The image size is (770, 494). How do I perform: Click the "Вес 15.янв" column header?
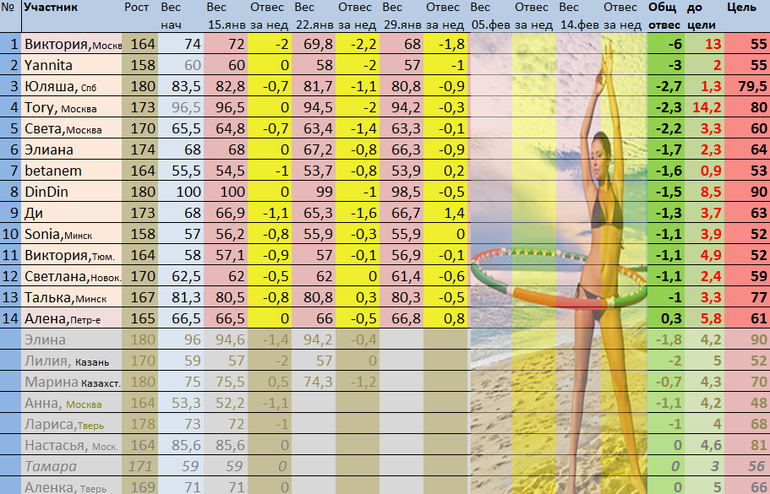pyautogui.click(x=226, y=15)
